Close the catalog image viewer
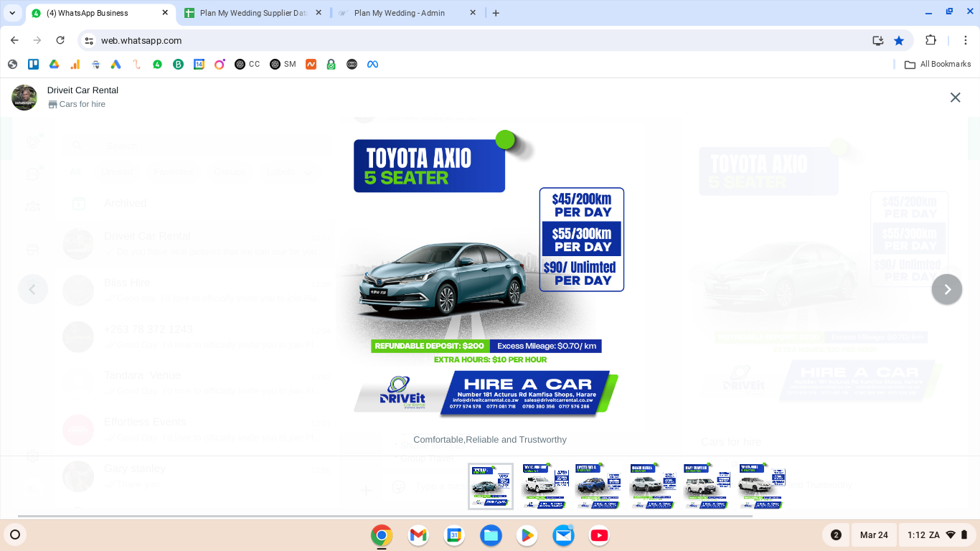The image size is (980, 551). tap(955, 98)
